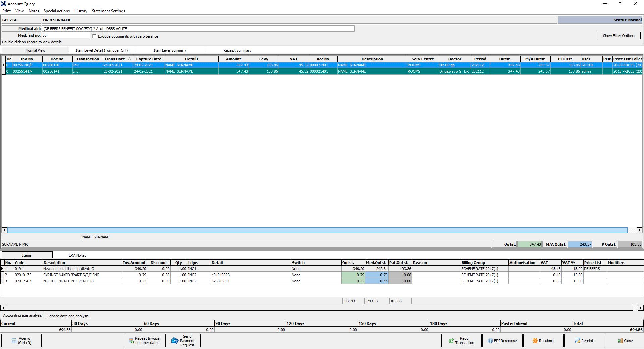Open the Special actions menu
644x349 pixels.
56,11
